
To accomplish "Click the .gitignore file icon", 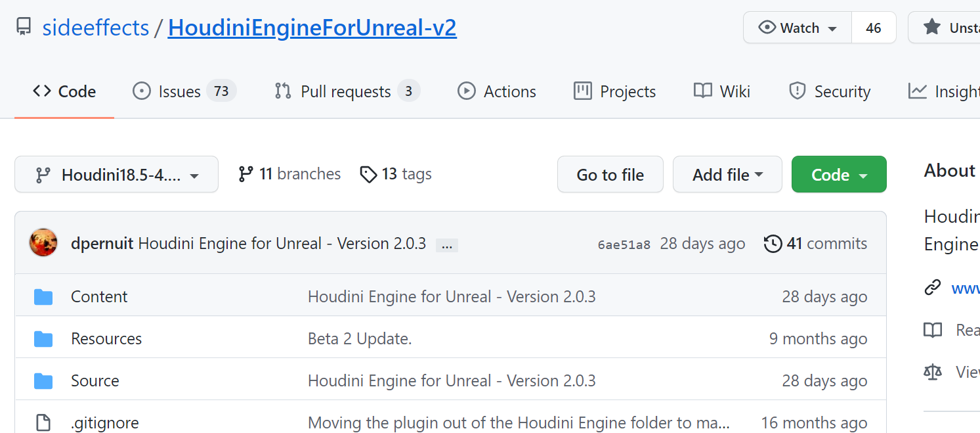I will pos(43,421).
